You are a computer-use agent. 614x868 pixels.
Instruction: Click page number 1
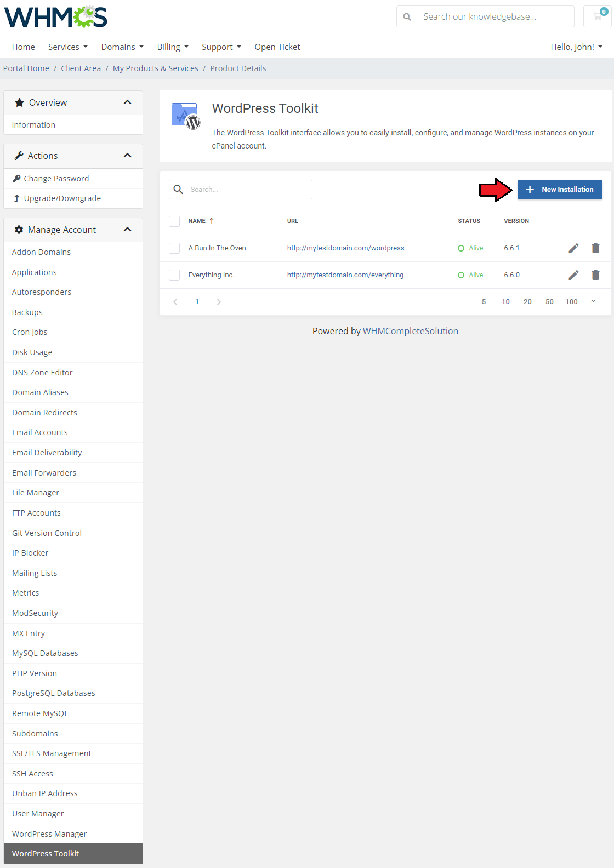tap(197, 302)
